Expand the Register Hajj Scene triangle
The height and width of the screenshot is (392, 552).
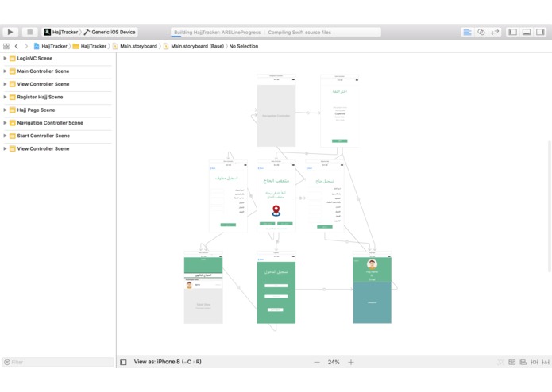coord(5,97)
